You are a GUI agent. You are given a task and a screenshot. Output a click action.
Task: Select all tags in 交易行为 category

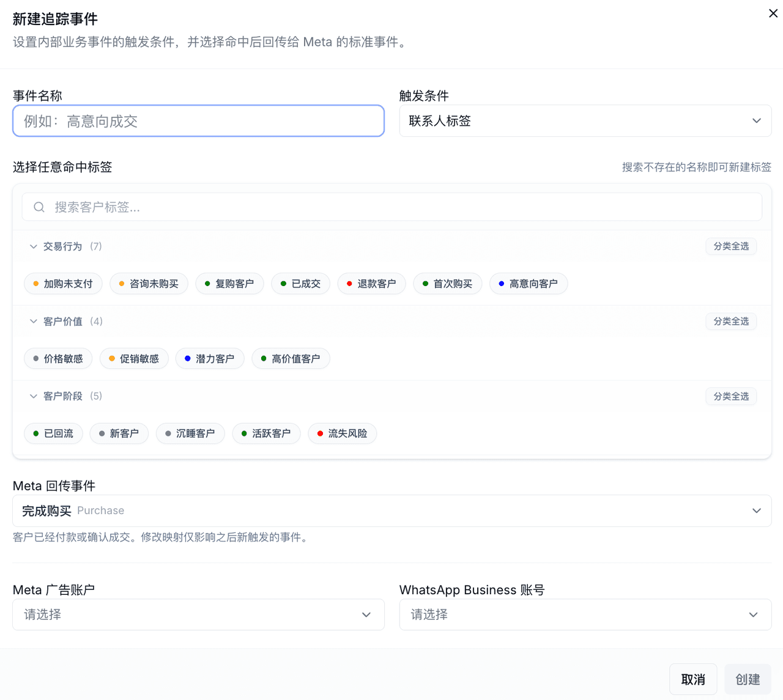click(731, 246)
